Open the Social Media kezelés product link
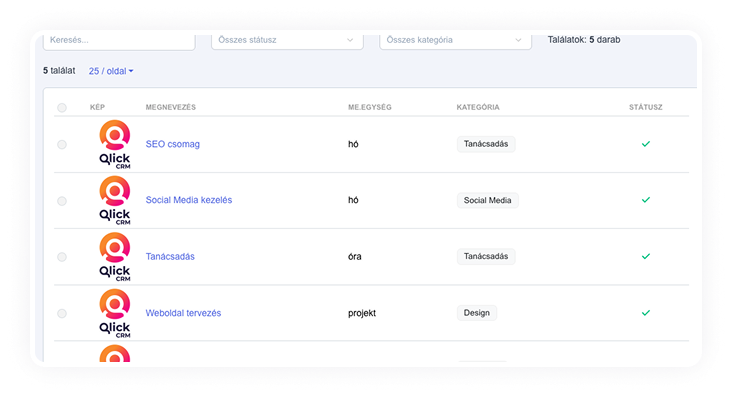 point(189,200)
